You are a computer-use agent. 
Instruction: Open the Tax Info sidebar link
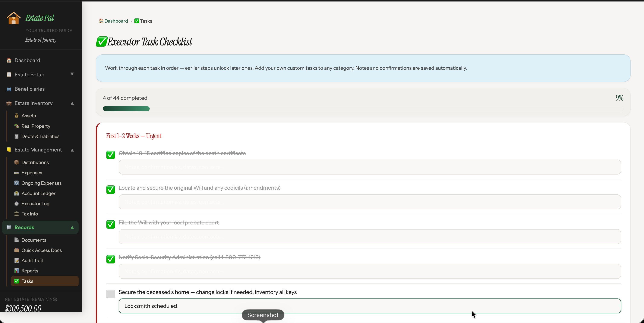pos(29,214)
